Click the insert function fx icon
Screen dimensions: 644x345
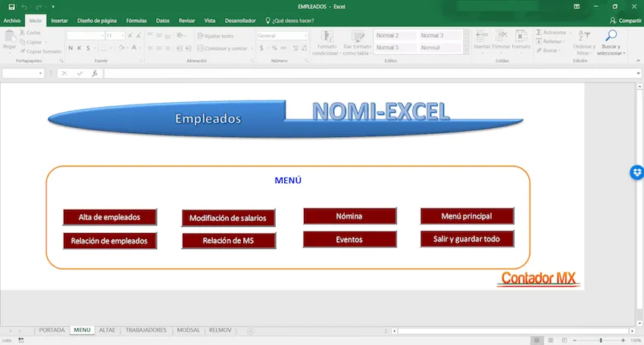pos(95,73)
